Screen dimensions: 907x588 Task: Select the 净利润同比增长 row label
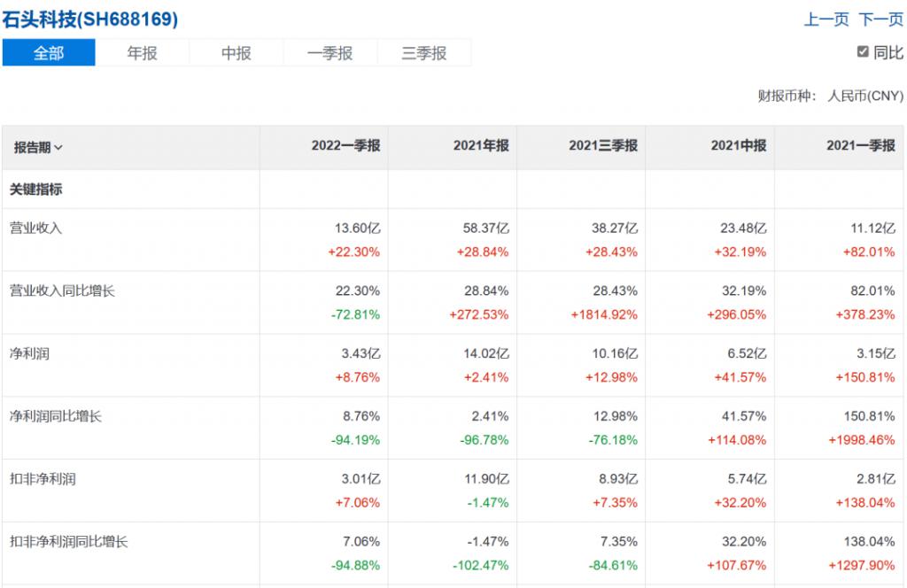(56, 416)
